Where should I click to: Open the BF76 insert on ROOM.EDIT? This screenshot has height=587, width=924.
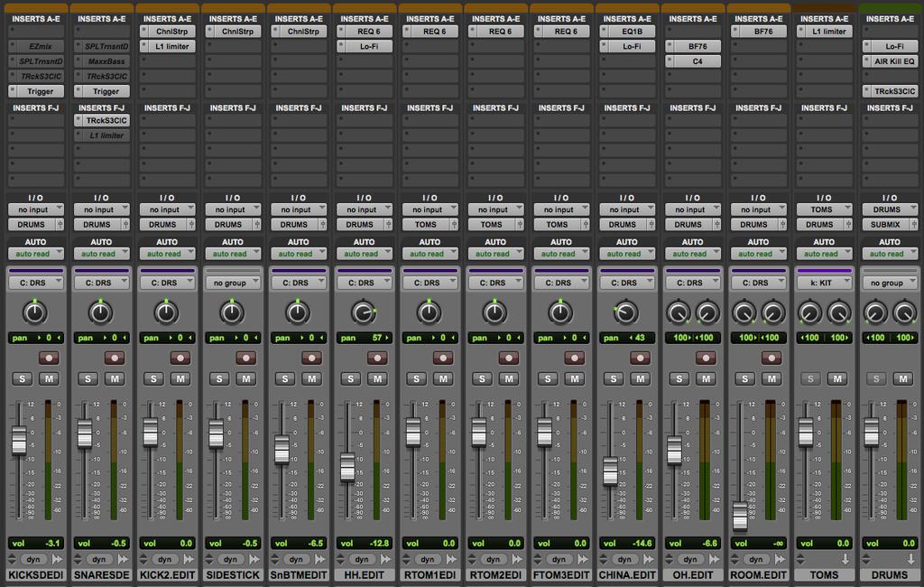click(759, 32)
